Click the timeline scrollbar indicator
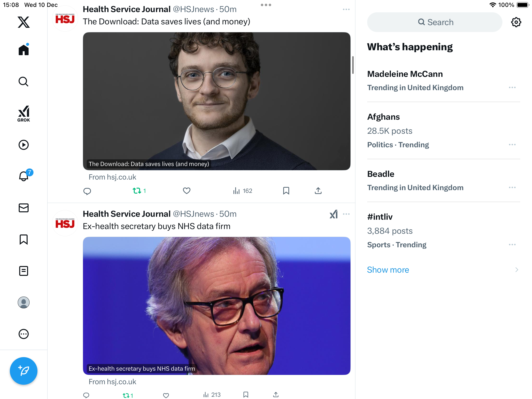Viewport: 532px width, 399px height. [353, 65]
